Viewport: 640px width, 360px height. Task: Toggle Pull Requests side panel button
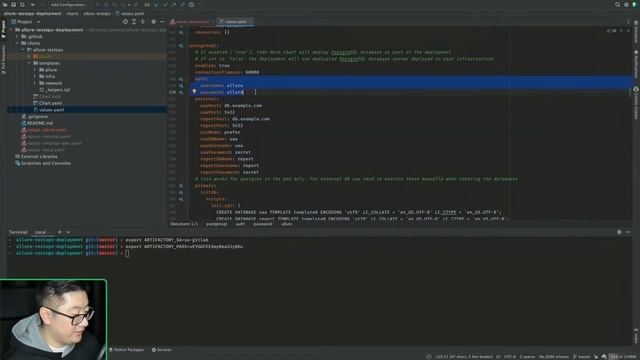(3, 60)
